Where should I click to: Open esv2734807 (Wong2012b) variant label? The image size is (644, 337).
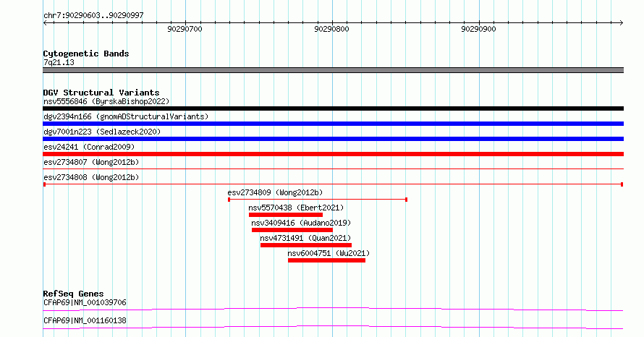[x=91, y=162]
